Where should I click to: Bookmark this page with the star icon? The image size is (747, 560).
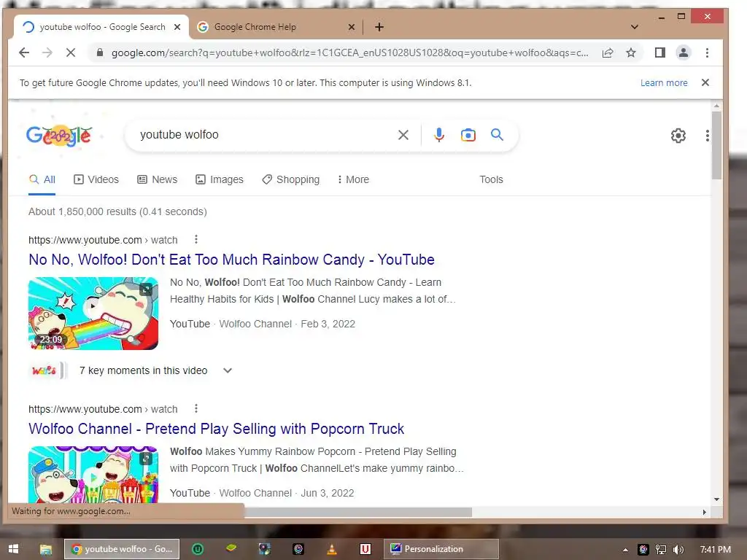click(x=631, y=52)
